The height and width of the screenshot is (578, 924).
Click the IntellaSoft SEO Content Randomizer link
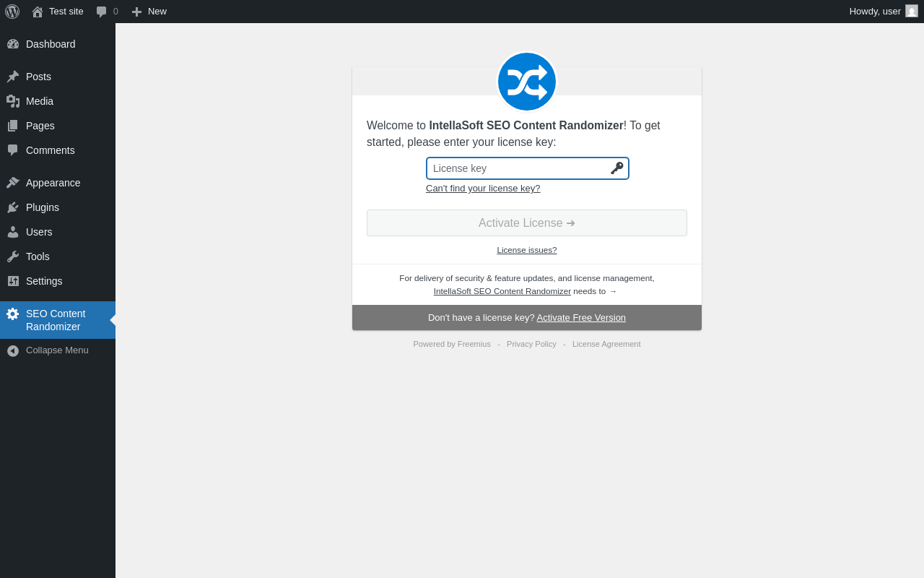pos(502,291)
